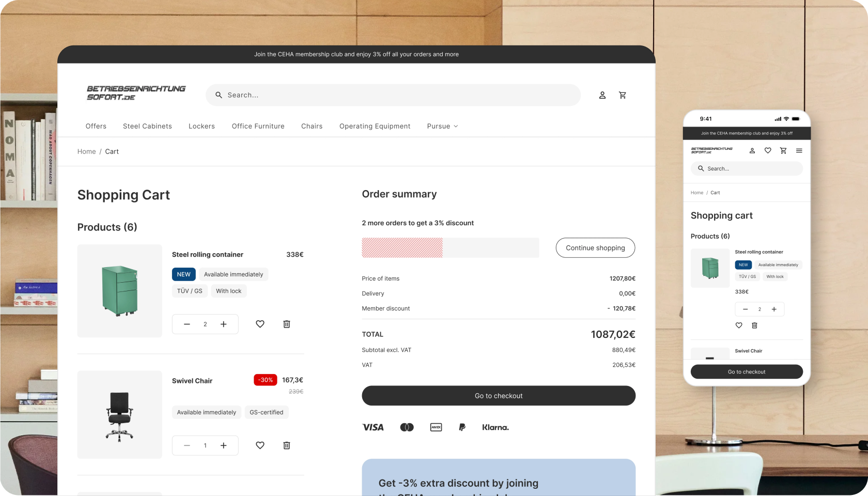Click the red striped discount progress bar
Screen dimensions: 868x496
[x=402, y=248]
